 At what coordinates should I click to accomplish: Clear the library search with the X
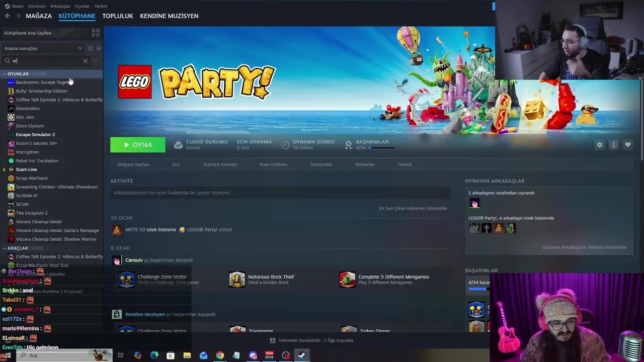click(x=86, y=61)
